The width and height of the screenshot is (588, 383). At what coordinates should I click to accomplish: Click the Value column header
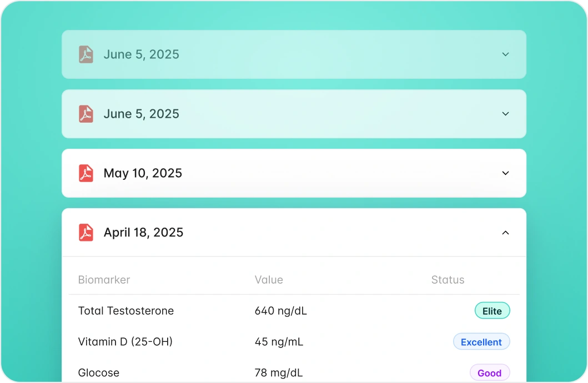(269, 280)
